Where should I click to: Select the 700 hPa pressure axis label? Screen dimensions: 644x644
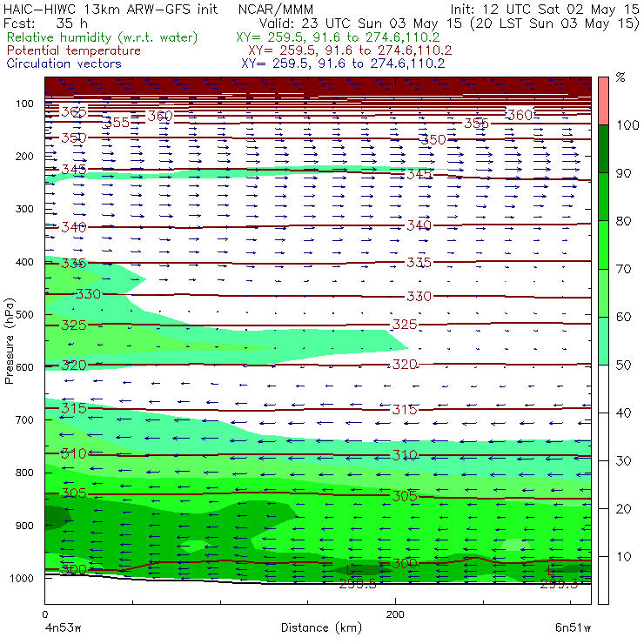[24, 420]
